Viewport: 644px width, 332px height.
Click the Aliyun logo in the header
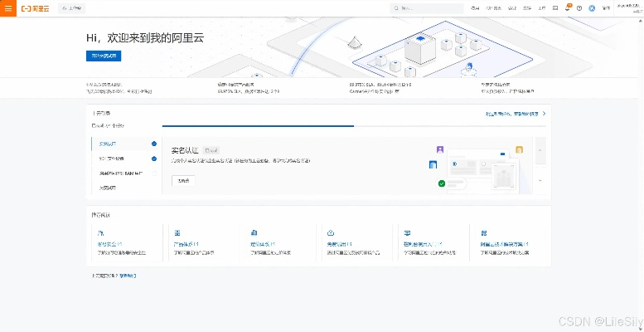[x=36, y=8]
